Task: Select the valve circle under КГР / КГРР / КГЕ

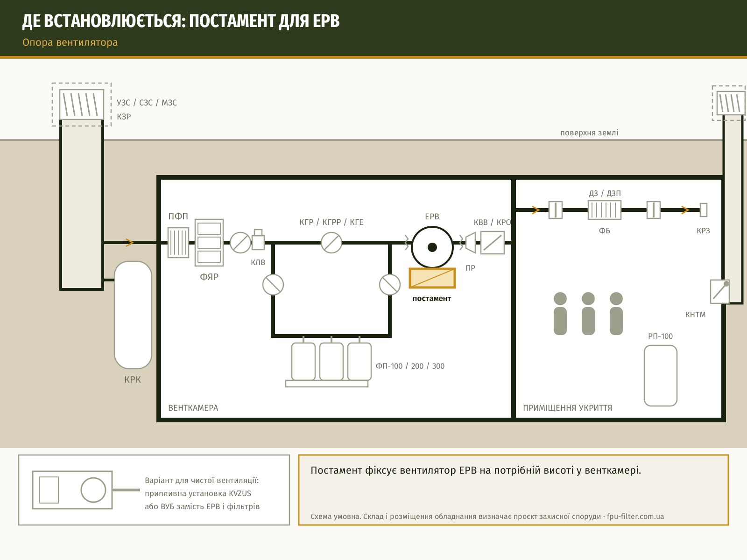Action: pyautogui.click(x=331, y=243)
